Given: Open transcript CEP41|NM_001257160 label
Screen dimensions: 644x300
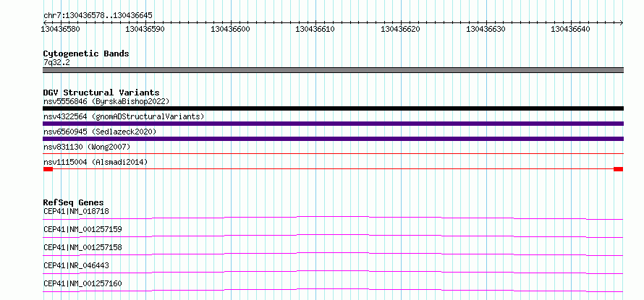Looking at the screenshot, I should (x=82, y=283).
